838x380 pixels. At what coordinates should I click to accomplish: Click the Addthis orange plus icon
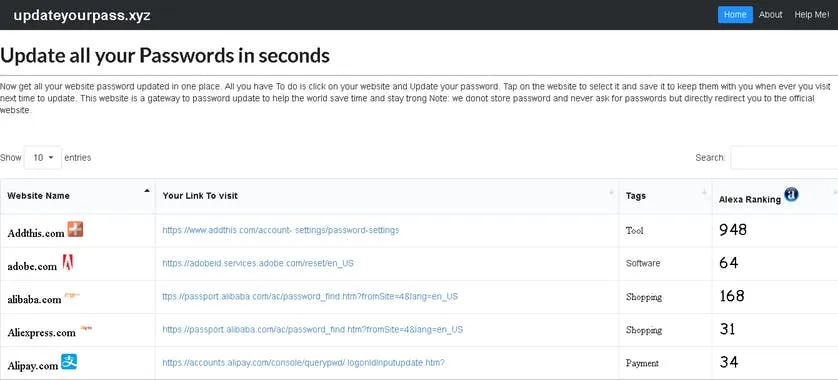(75, 230)
